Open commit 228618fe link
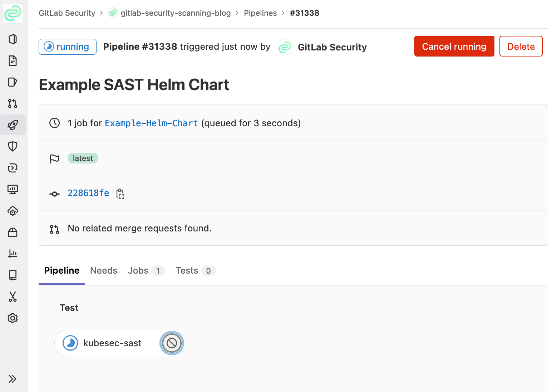The width and height of the screenshot is (557, 392). pos(88,193)
